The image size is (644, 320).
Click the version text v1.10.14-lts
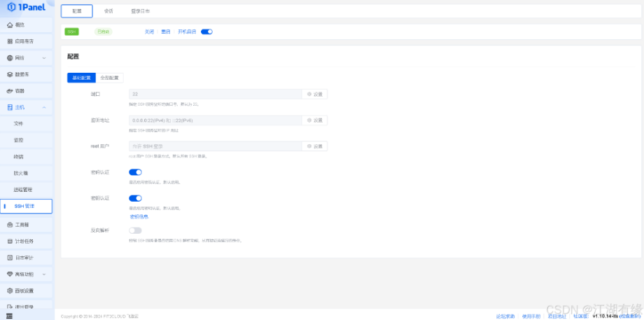point(605,316)
